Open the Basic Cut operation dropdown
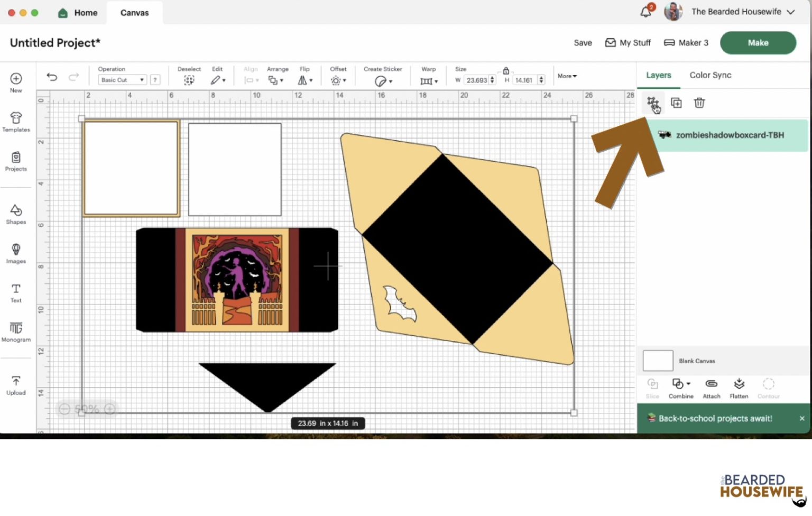812x516 pixels. point(122,80)
